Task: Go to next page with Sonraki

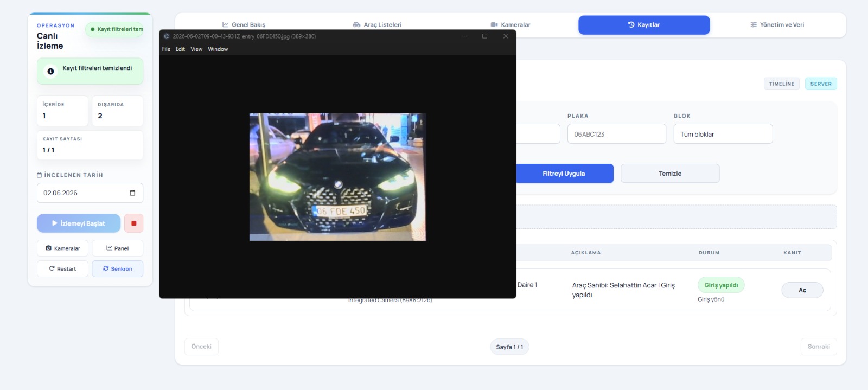Action: (x=819, y=347)
